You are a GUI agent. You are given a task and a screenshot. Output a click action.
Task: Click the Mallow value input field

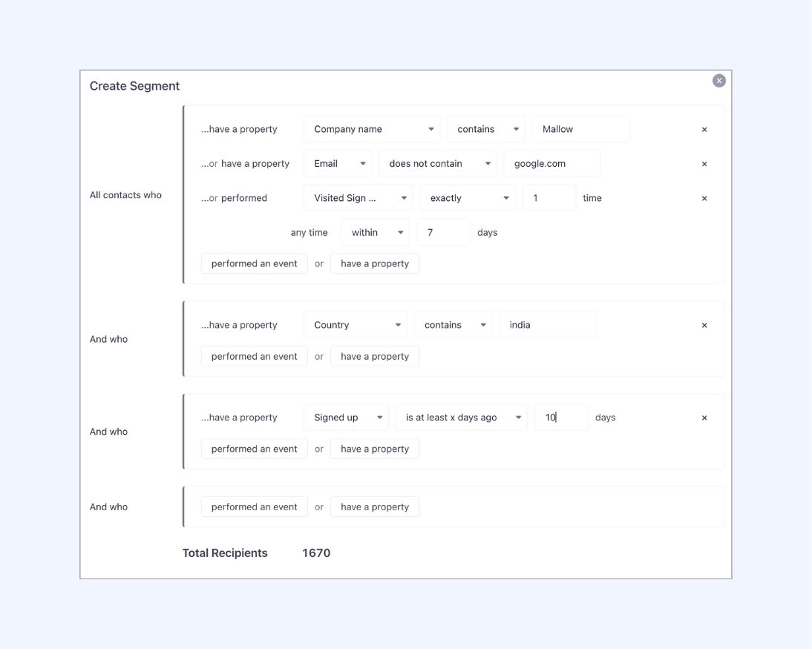580,129
